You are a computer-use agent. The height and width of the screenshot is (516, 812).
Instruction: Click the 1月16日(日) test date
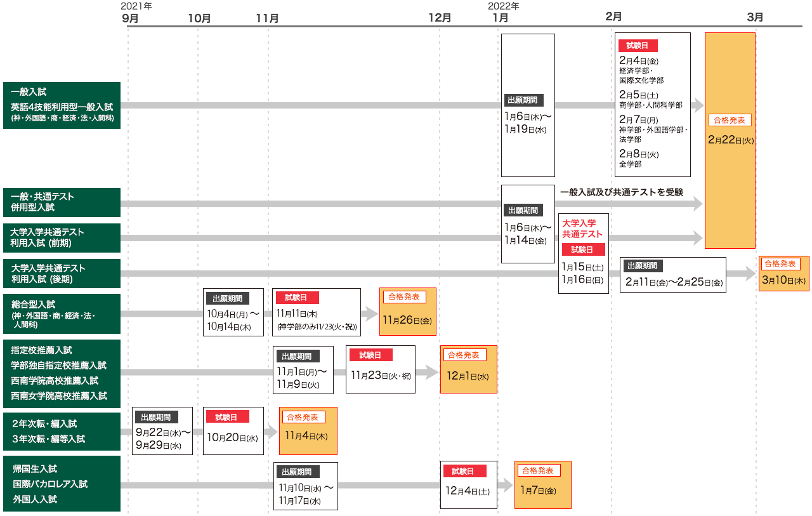[582, 280]
